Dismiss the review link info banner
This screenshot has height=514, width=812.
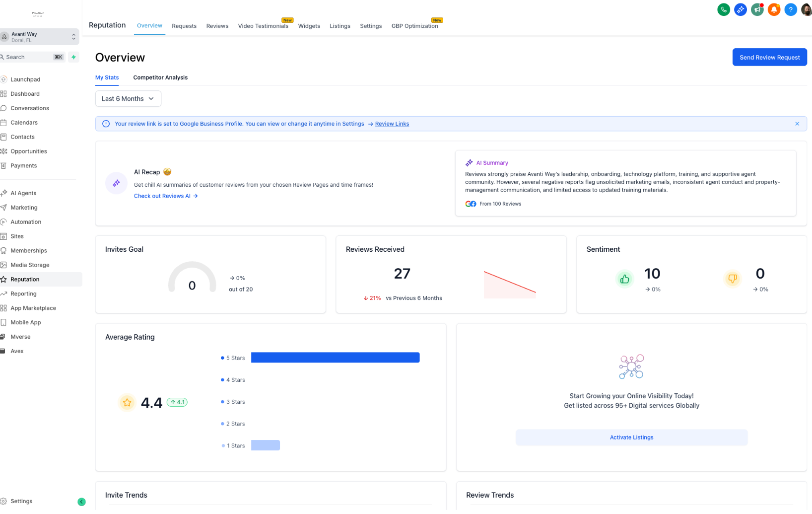pyautogui.click(x=797, y=124)
